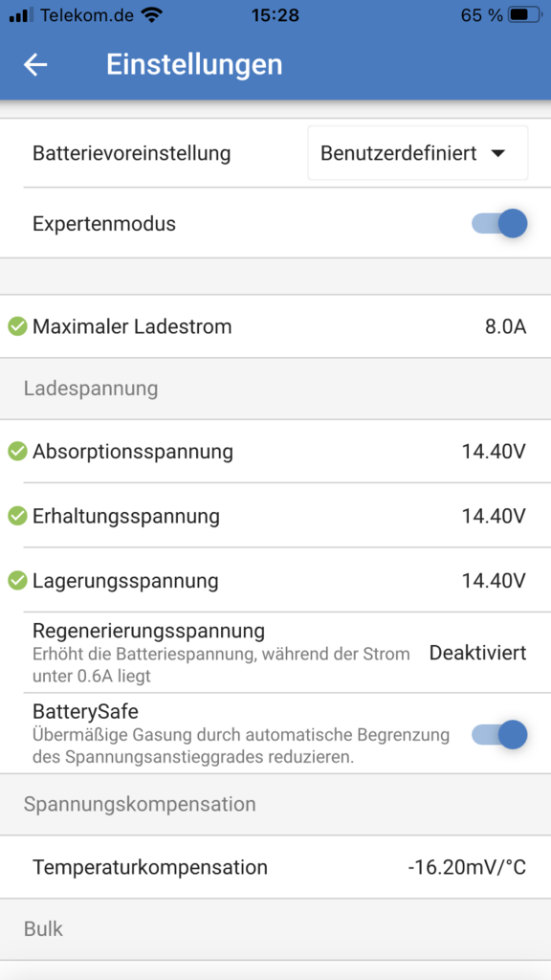Change the Erhaltungsspannung 14.40V value
Viewport: 551px width, 980px height.
tap(495, 516)
